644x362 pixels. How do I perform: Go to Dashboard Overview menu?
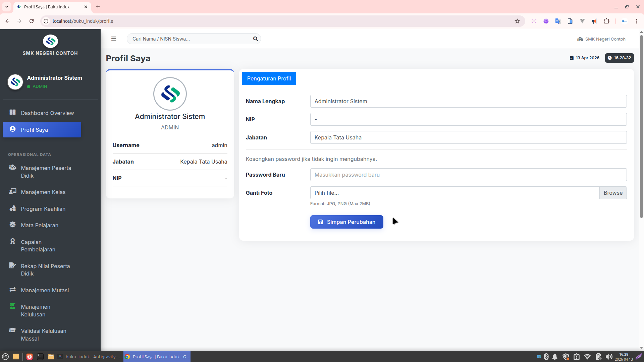click(x=47, y=113)
